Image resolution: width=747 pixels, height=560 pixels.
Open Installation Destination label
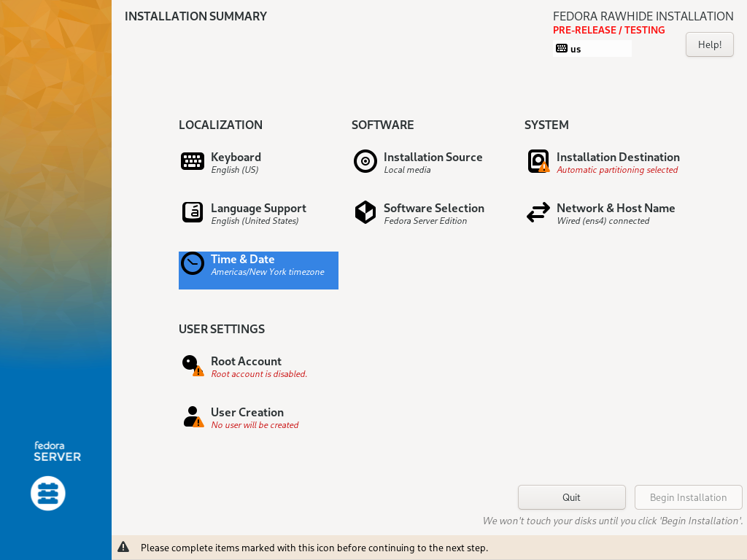click(x=618, y=157)
